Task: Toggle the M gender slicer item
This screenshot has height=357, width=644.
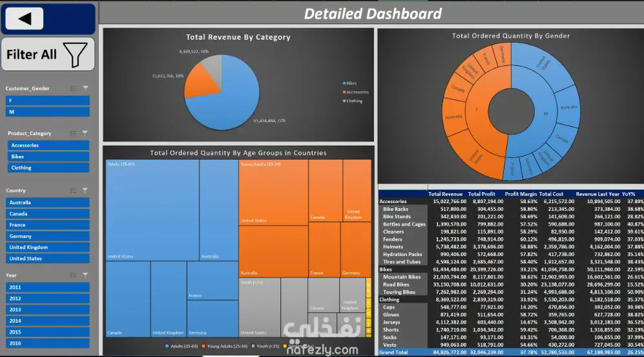Action: point(48,112)
